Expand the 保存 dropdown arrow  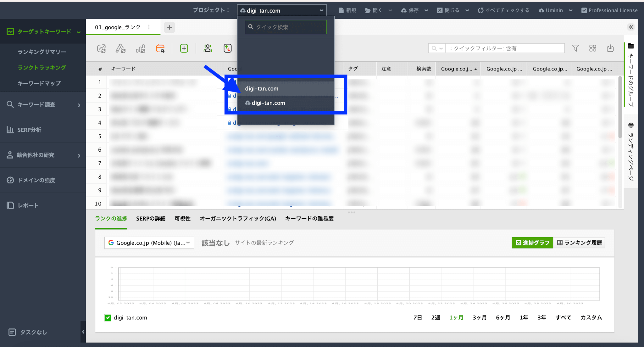tap(426, 10)
